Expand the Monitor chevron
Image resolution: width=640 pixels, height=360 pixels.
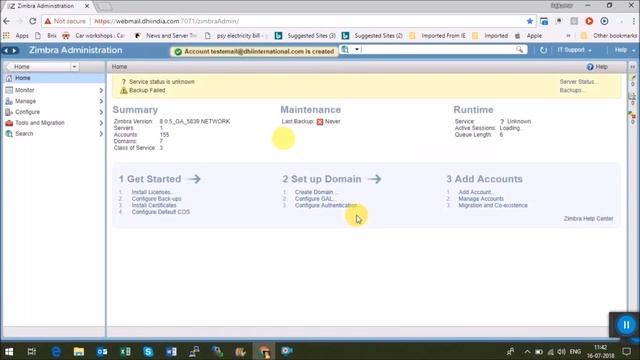click(x=101, y=90)
